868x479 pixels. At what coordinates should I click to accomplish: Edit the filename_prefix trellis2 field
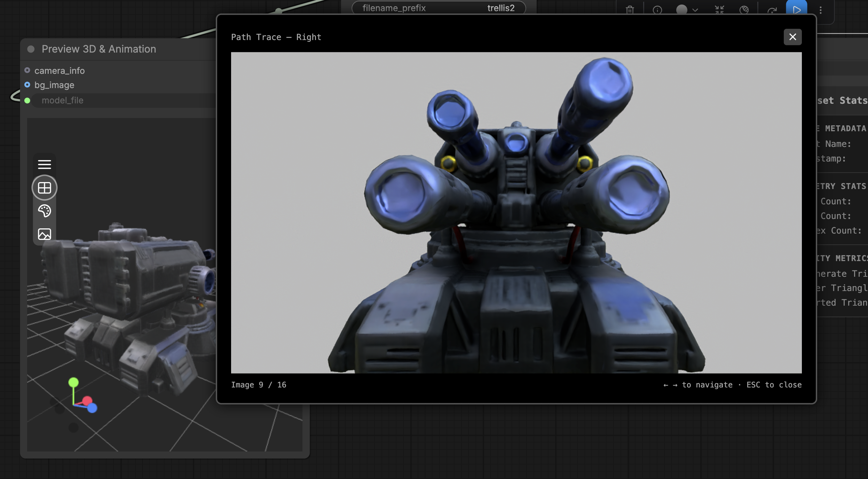pyautogui.click(x=439, y=8)
